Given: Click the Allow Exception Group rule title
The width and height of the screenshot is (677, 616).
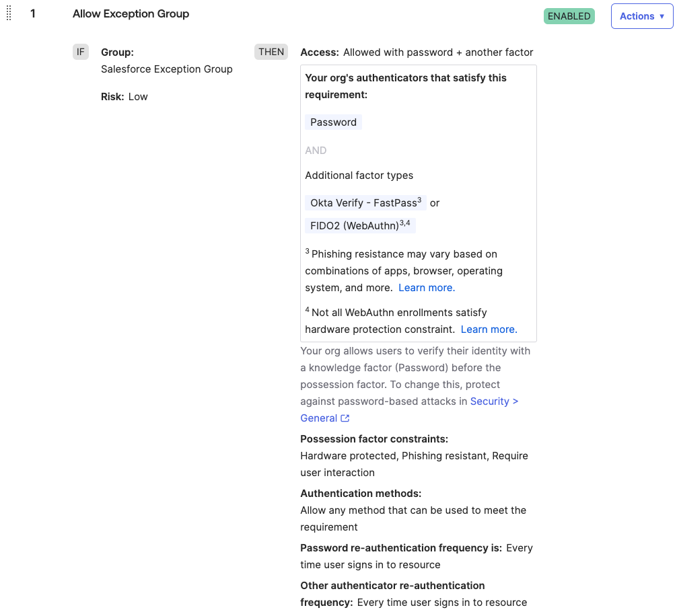Looking at the screenshot, I should coord(131,14).
